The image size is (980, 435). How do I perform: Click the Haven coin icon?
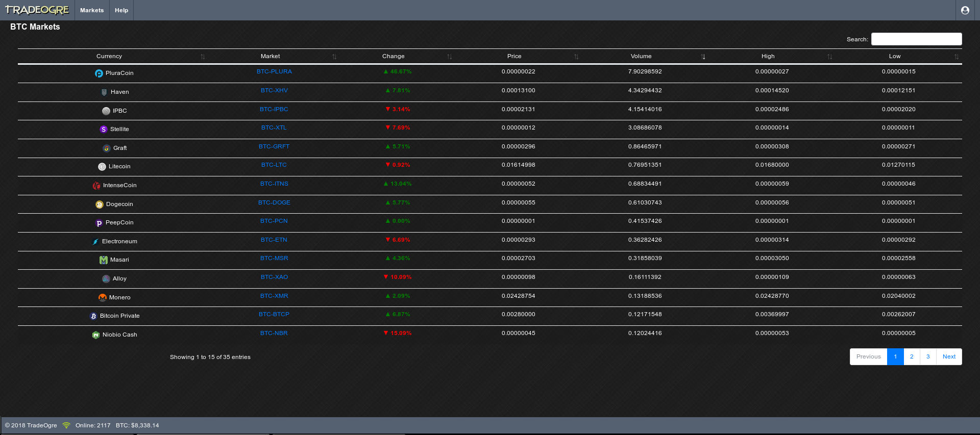(x=104, y=92)
